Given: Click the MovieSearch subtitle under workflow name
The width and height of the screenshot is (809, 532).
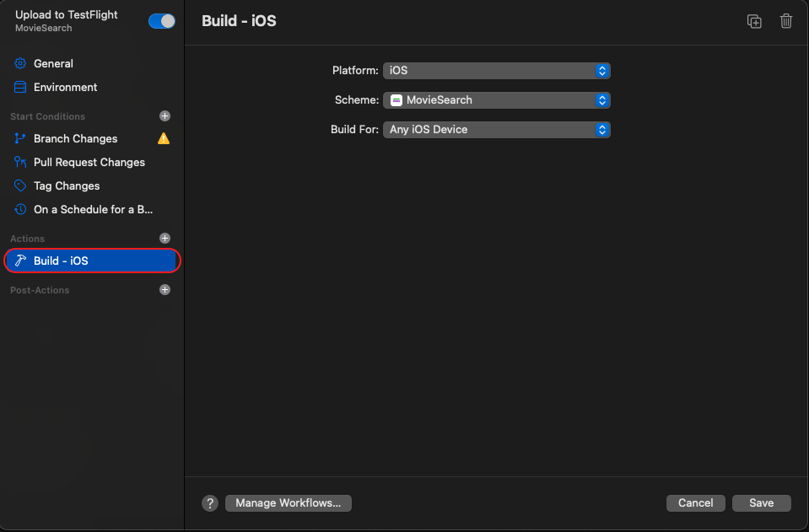Looking at the screenshot, I should [x=43, y=29].
